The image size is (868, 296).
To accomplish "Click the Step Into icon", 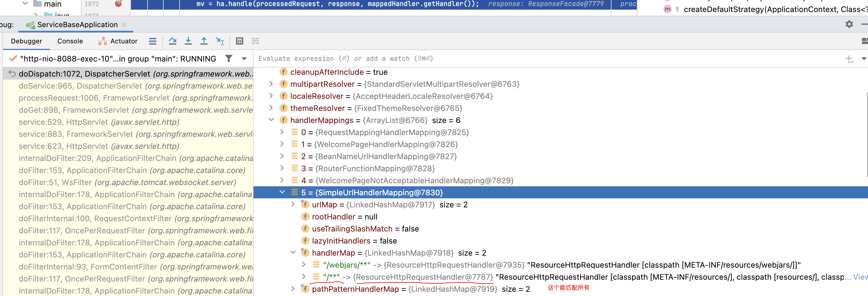I will tap(188, 41).
